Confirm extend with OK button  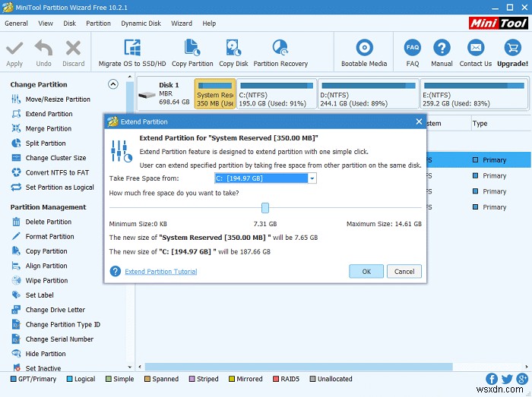[x=366, y=271]
